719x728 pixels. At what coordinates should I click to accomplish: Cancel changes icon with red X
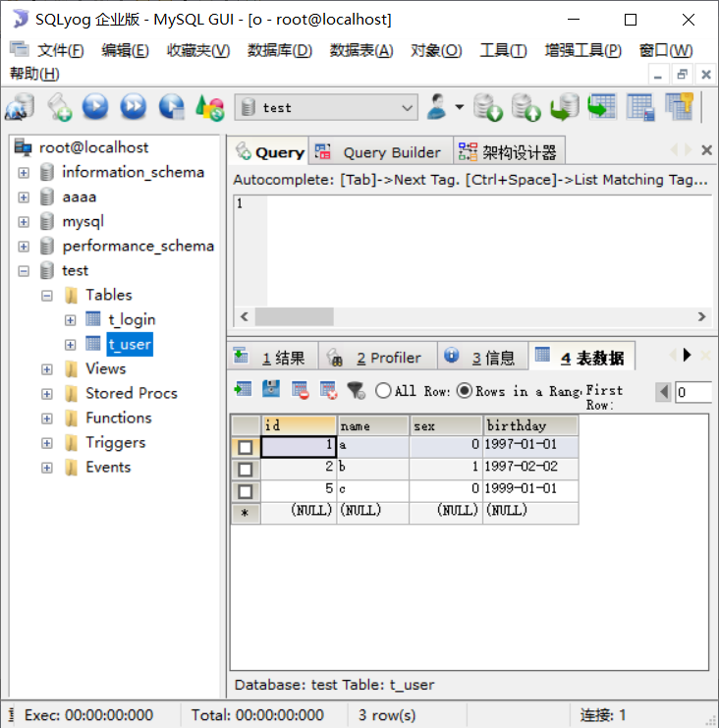[329, 390]
